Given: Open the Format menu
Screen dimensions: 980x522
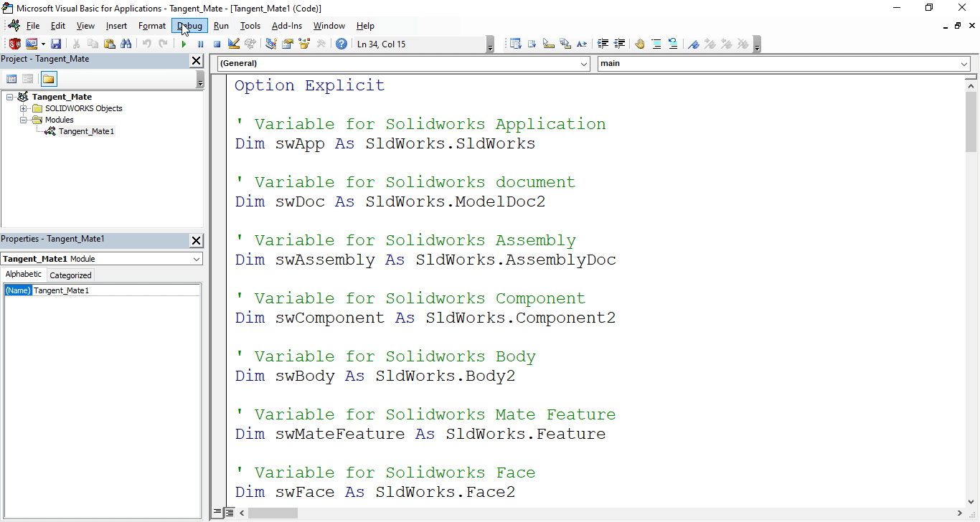Looking at the screenshot, I should 152,26.
